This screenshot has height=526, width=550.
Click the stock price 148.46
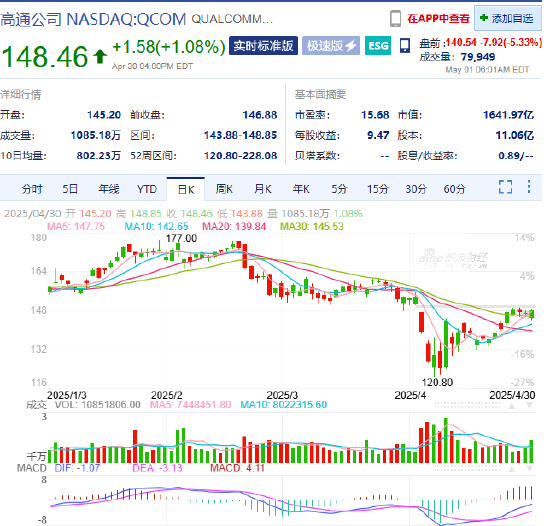45,57
